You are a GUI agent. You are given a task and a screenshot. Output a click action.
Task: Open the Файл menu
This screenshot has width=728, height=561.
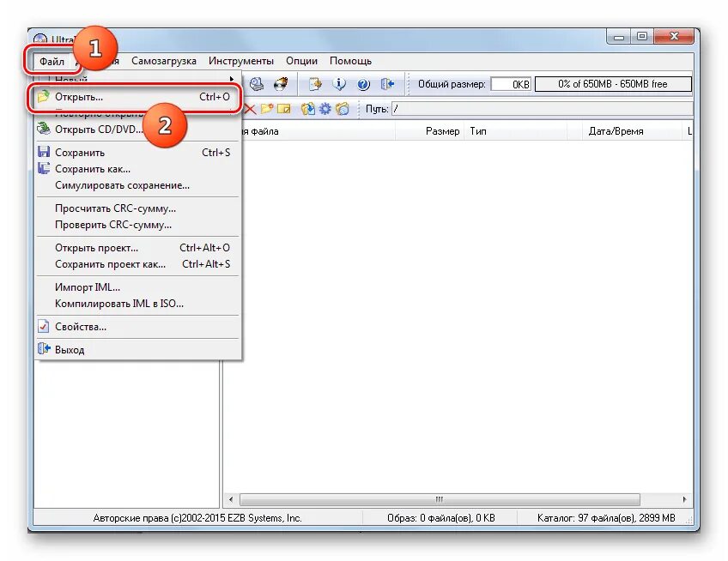pos(52,61)
